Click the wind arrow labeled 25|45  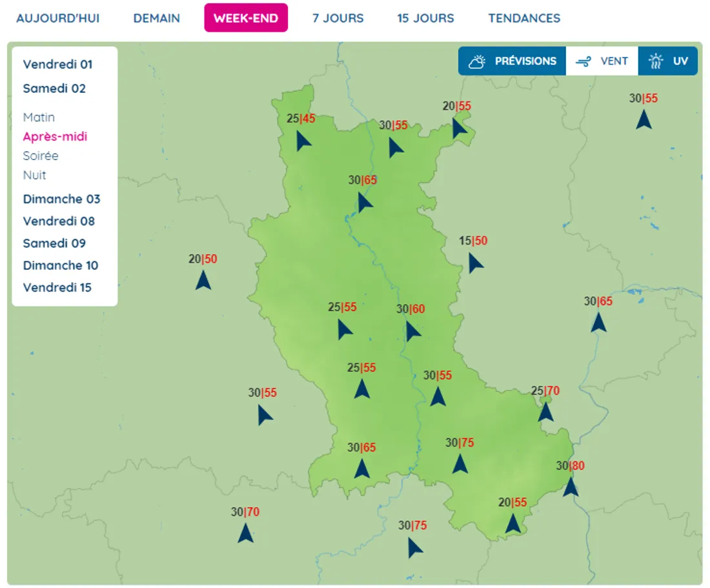point(303,140)
